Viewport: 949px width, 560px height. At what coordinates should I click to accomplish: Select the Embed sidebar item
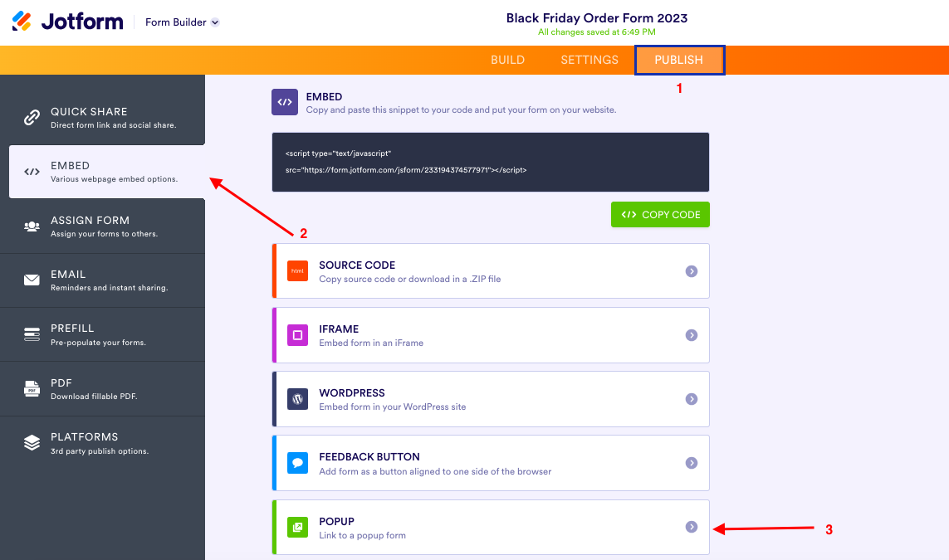(x=106, y=172)
